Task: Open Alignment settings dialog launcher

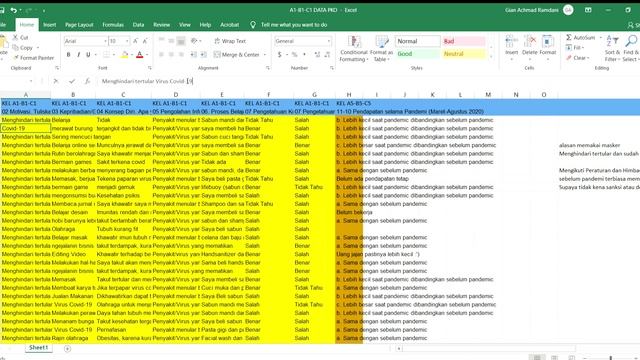Action: (x=268, y=68)
